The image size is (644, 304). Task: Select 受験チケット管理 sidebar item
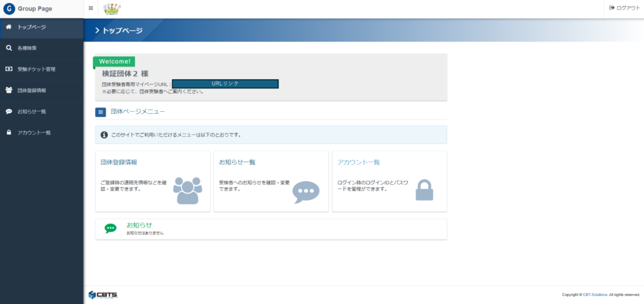[x=36, y=69]
